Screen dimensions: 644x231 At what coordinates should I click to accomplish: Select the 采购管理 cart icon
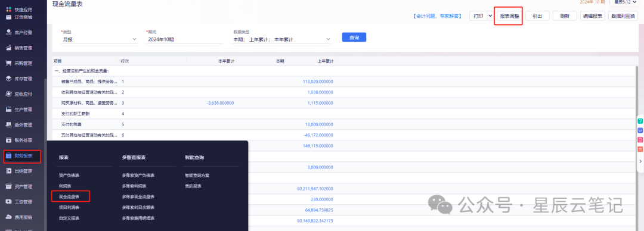click(8, 63)
